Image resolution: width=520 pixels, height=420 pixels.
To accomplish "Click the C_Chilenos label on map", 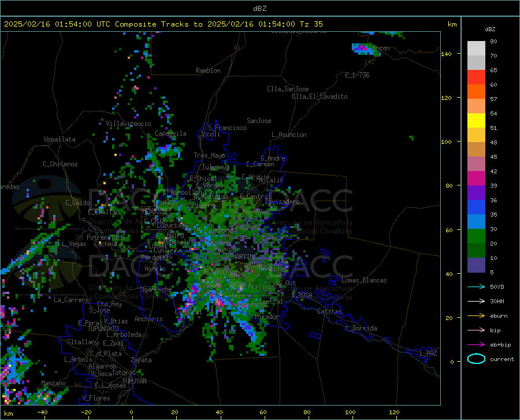I will coord(60,164).
